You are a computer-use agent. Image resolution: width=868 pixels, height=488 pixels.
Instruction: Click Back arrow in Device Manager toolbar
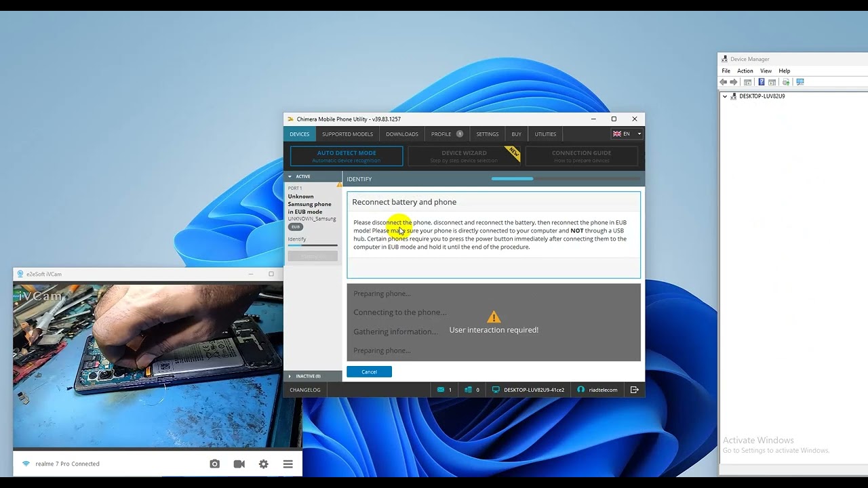724,82
